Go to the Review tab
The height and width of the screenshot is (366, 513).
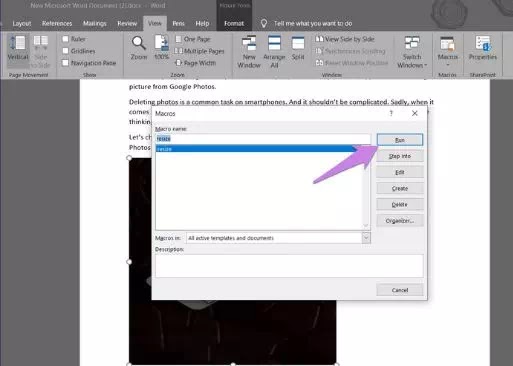coord(127,23)
